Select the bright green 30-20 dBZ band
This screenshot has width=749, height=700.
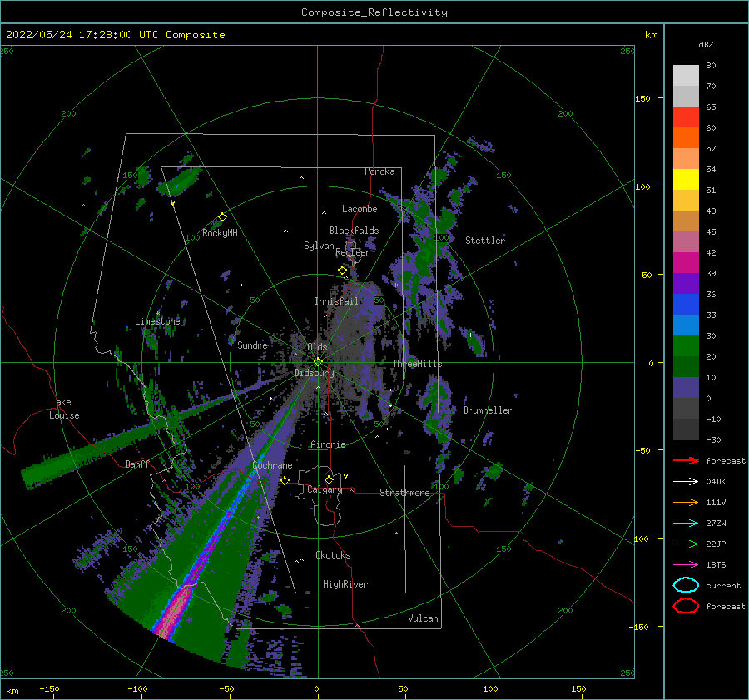[686, 346]
